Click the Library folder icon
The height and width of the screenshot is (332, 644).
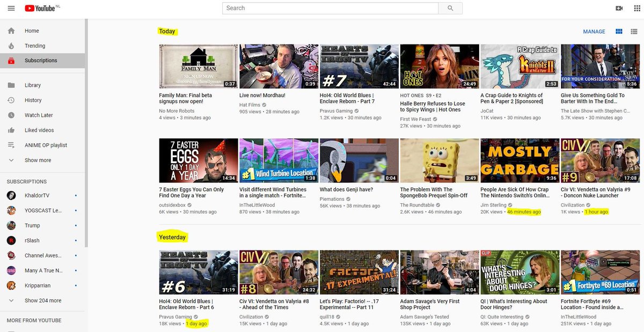point(11,85)
